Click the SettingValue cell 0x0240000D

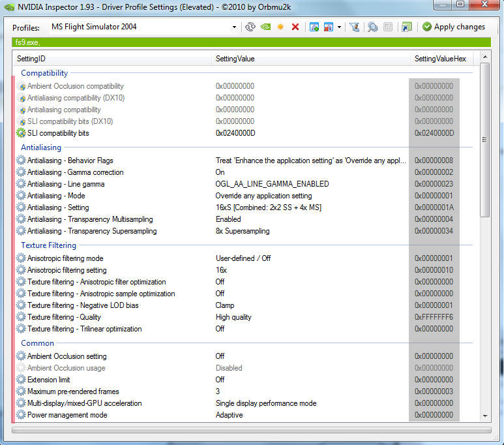click(235, 133)
